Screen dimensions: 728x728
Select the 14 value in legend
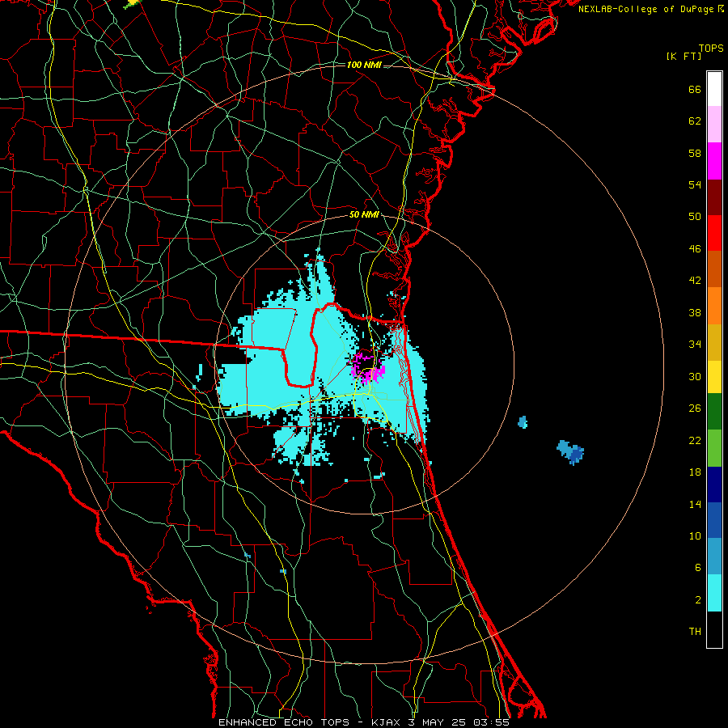(x=695, y=504)
